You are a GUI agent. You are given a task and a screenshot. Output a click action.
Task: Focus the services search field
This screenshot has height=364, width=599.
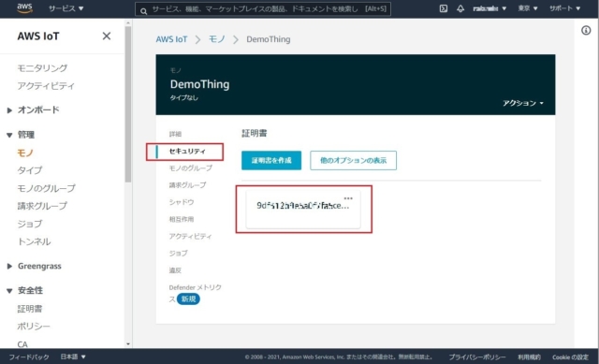pyautogui.click(x=263, y=8)
